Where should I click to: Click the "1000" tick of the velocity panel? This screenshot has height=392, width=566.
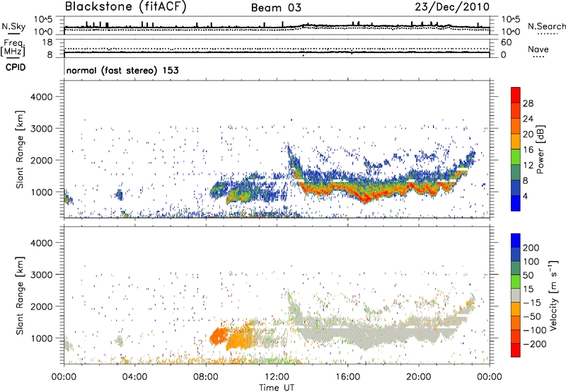(x=41, y=338)
